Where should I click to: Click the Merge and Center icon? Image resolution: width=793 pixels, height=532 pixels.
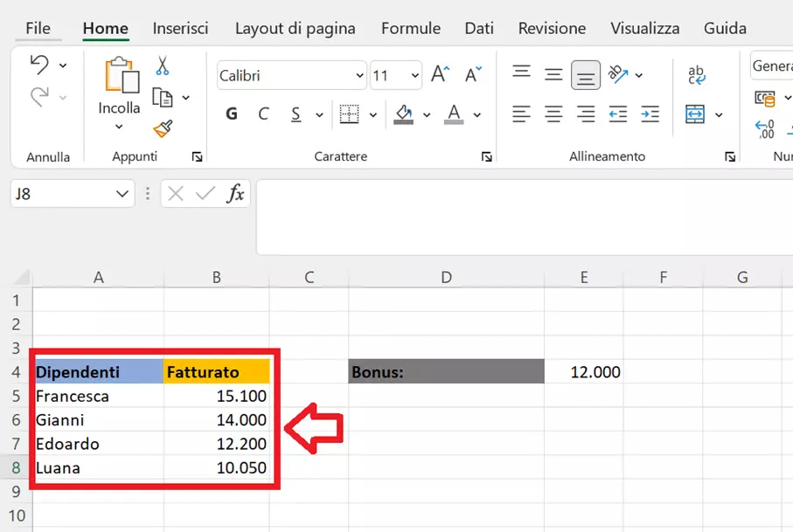coord(695,114)
